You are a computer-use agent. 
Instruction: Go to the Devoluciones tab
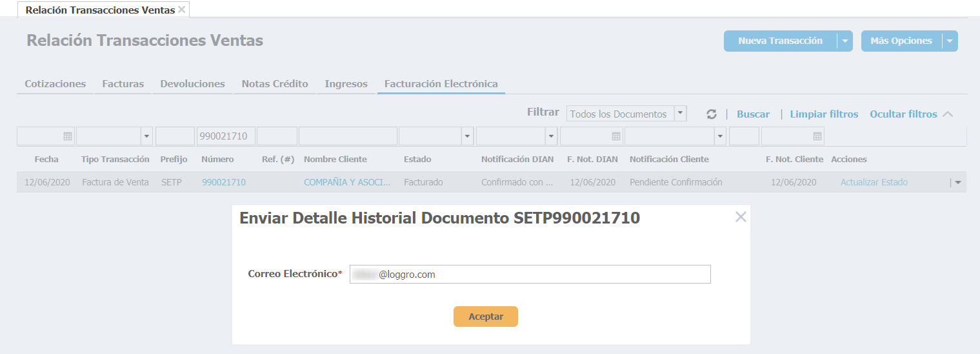tap(192, 84)
